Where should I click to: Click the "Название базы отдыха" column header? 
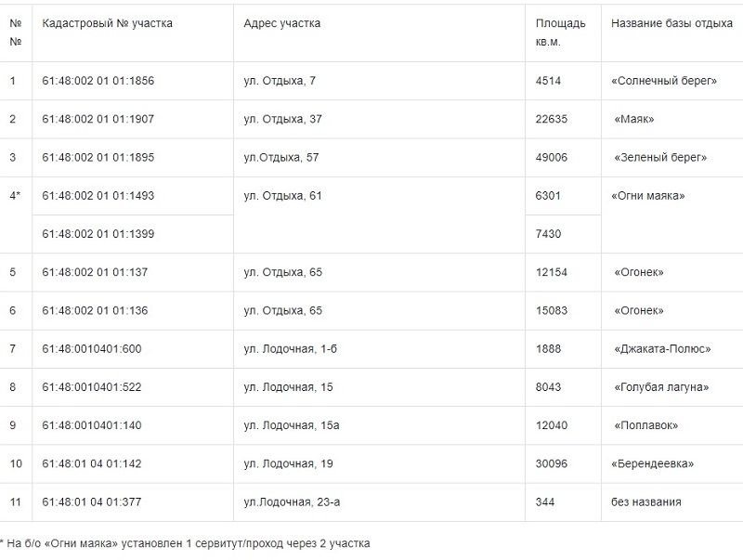tap(671, 23)
